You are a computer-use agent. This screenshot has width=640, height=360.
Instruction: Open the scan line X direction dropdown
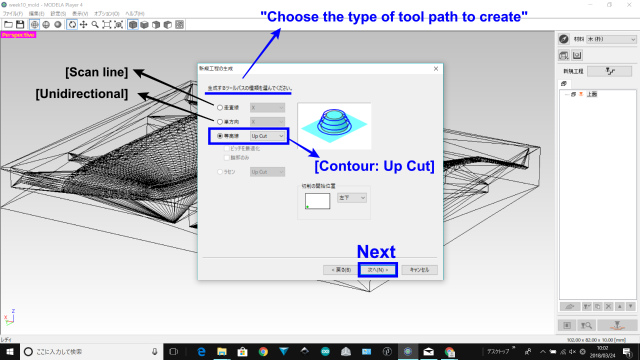tap(267, 108)
